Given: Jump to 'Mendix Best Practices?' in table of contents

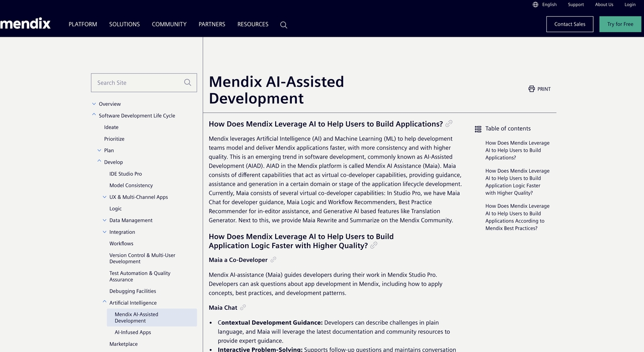Looking at the screenshot, I should pos(517,217).
